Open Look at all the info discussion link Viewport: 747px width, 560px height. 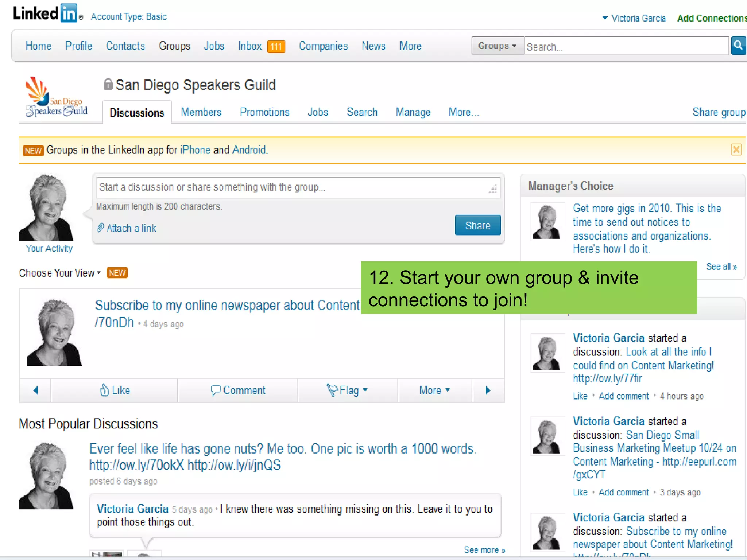click(643, 365)
